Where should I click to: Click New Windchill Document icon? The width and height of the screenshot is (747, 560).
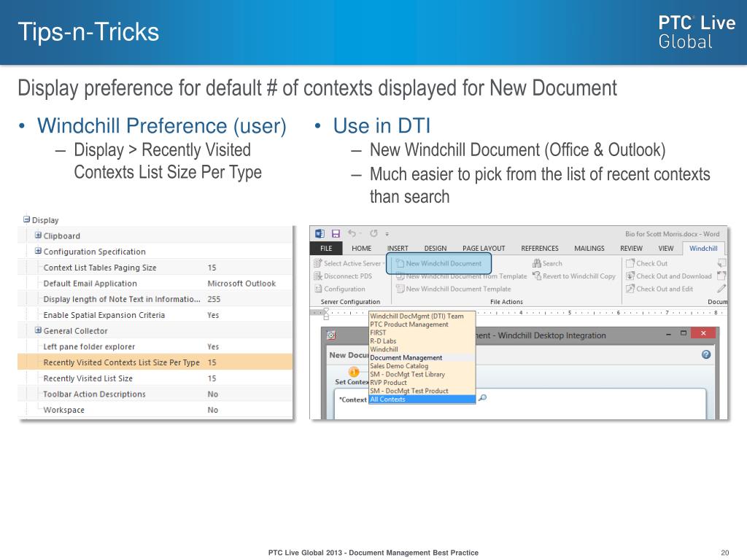400,263
